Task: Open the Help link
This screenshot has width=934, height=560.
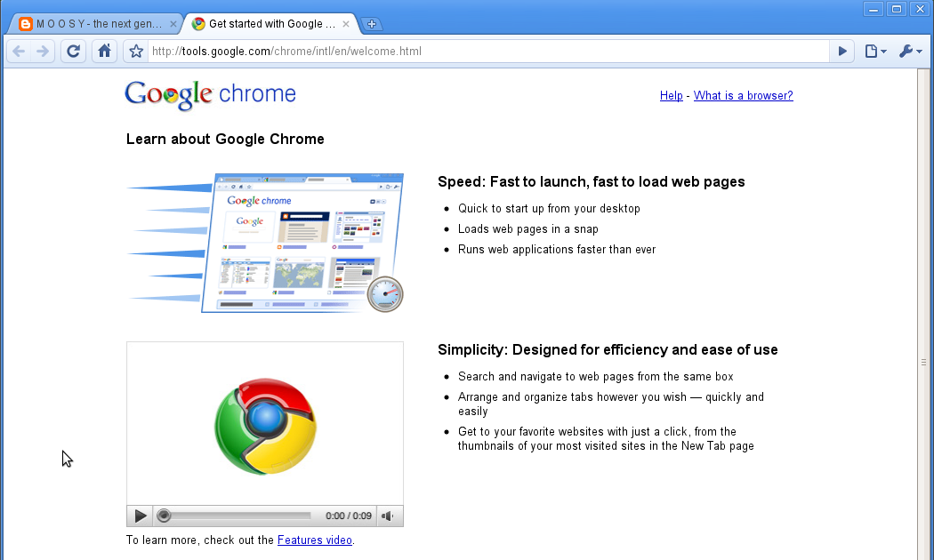Action: (x=671, y=95)
